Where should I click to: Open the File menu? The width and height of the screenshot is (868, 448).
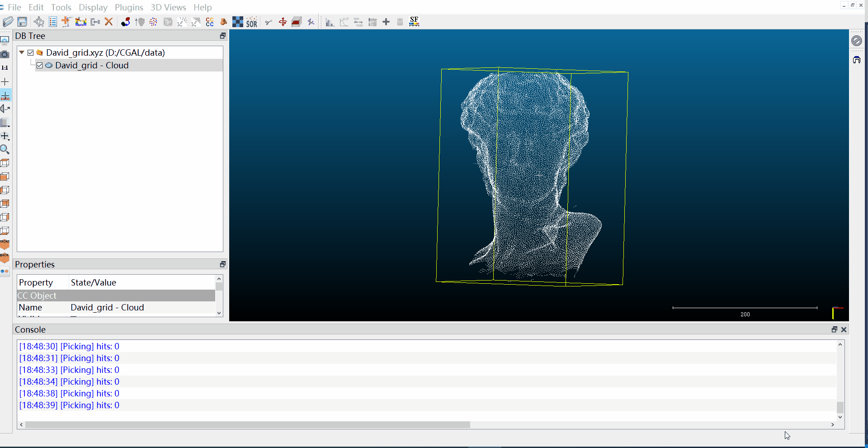click(14, 7)
